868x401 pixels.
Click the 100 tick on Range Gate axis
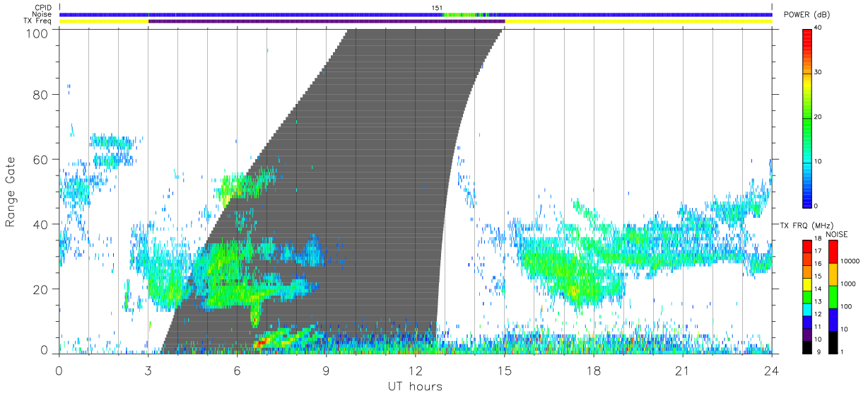[38, 33]
